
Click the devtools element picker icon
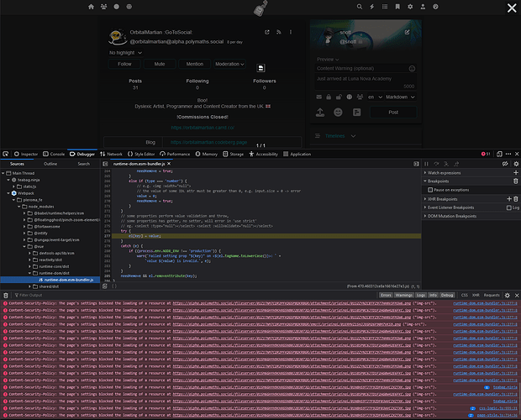(x=6, y=154)
